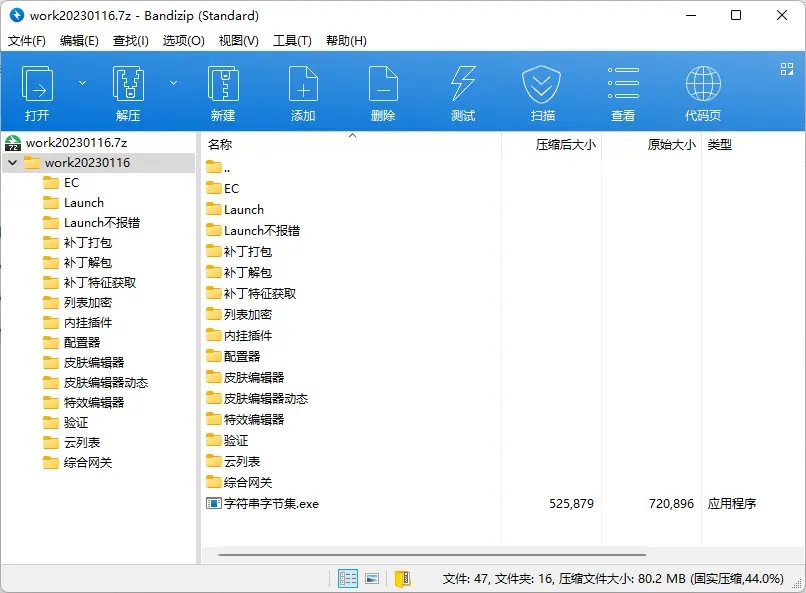Open the 选项(O) menu
The width and height of the screenshot is (806, 593).
[x=184, y=41]
